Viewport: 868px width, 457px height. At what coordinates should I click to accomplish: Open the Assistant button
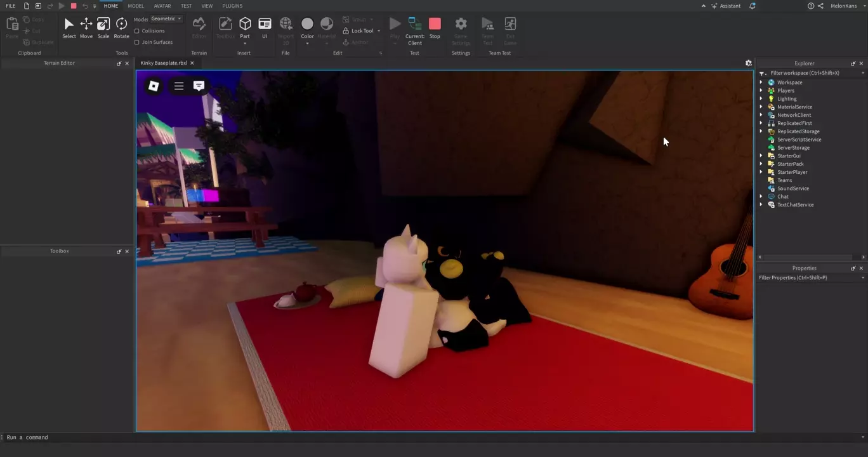[725, 6]
